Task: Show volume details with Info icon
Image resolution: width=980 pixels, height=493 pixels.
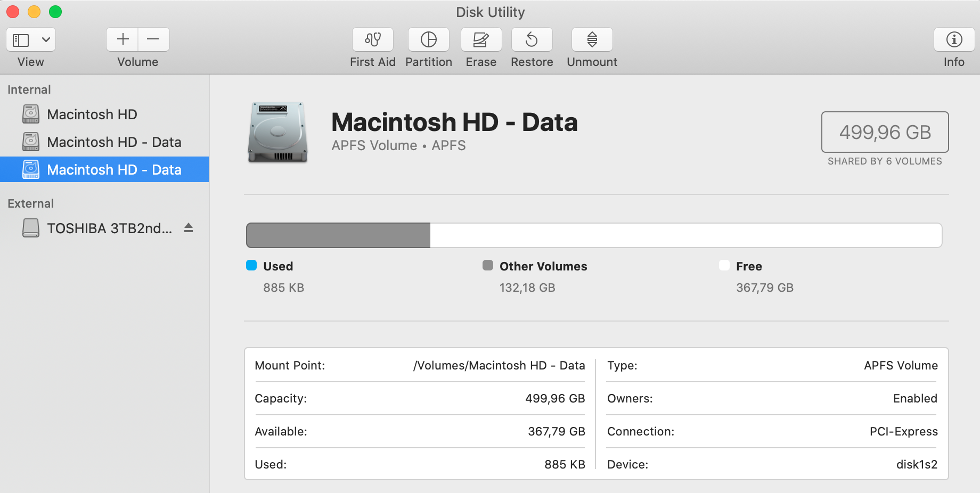Action: point(954,39)
